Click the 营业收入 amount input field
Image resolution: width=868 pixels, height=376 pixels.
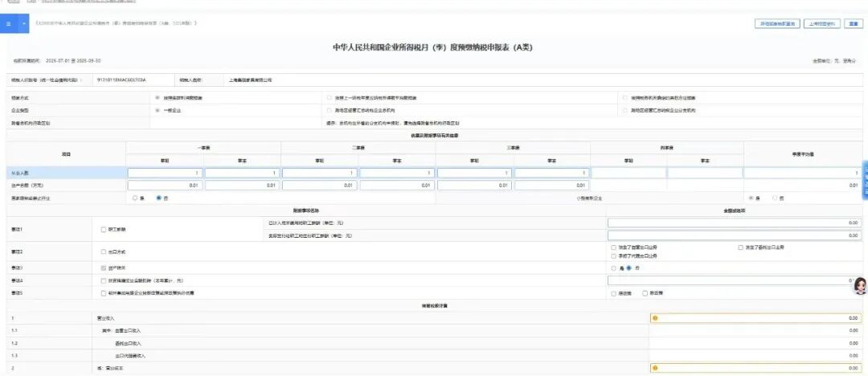click(x=758, y=318)
